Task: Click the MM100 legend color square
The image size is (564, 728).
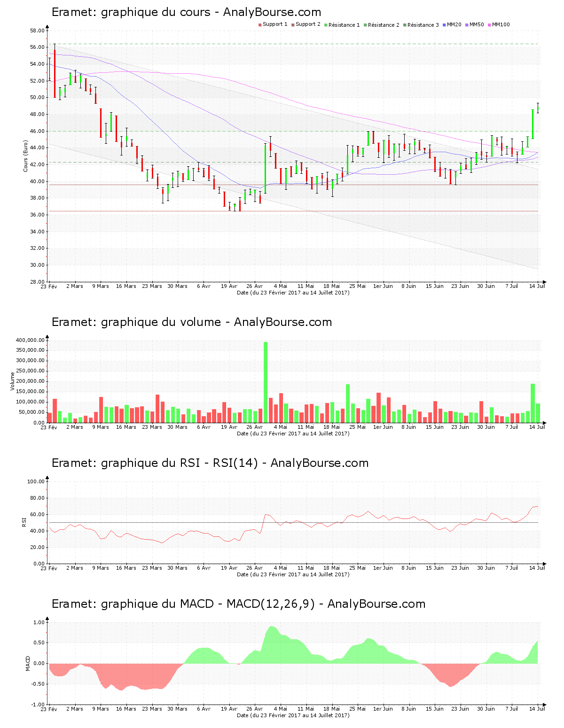Action: 489,25
